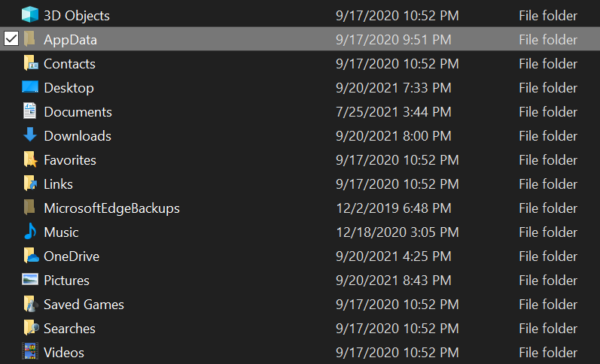Select the MicrosoftEdgeBackups folder name
Image resolution: width=600 pixels, height=364 pixels.
111,208
